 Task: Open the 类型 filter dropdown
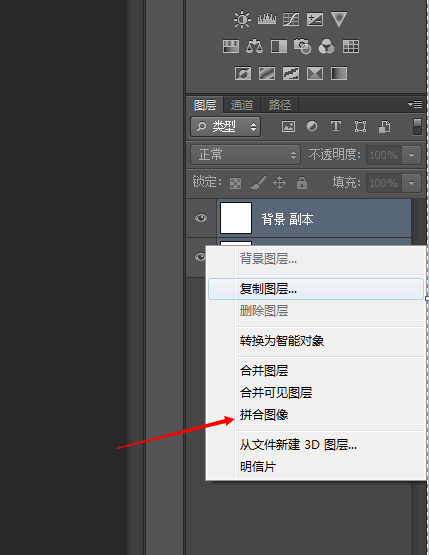[x=225, y=127]
